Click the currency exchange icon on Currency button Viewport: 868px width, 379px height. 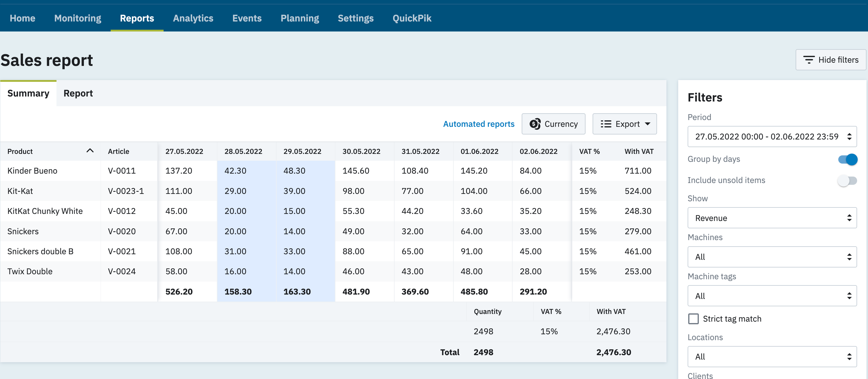[536, 124]
